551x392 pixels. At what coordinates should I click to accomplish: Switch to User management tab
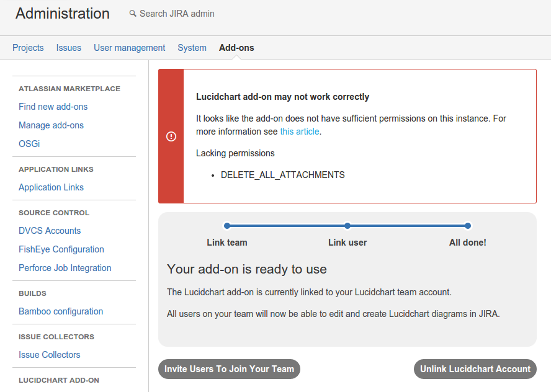point(129,48)
